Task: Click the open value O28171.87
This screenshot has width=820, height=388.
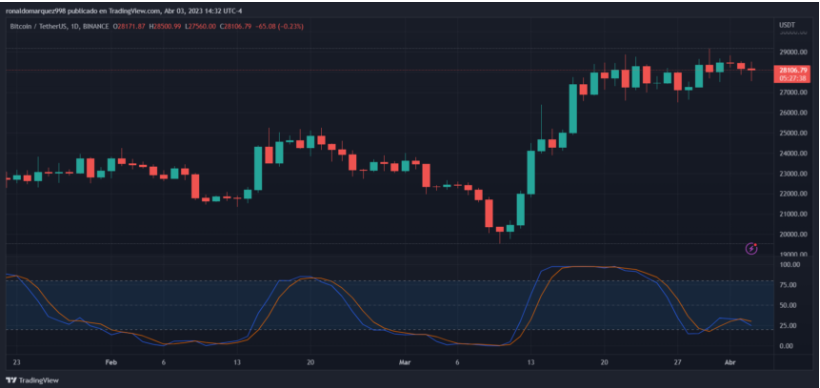Action: [129, 26]
